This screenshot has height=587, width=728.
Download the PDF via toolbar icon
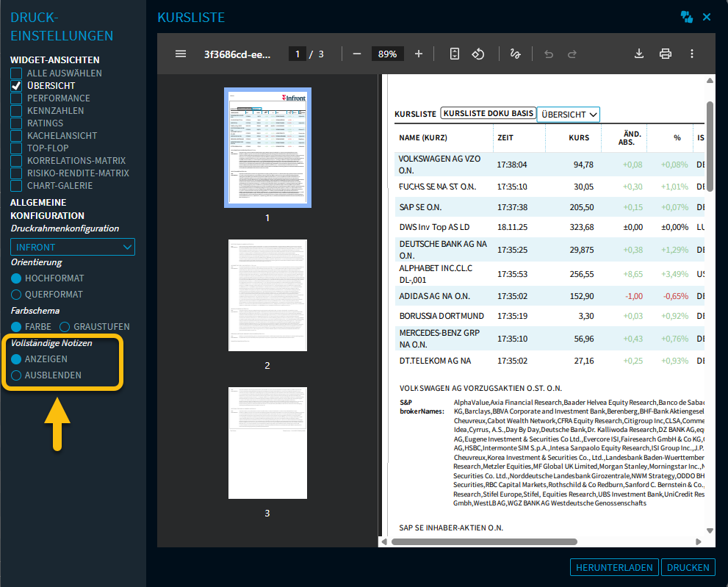[639, 54]
